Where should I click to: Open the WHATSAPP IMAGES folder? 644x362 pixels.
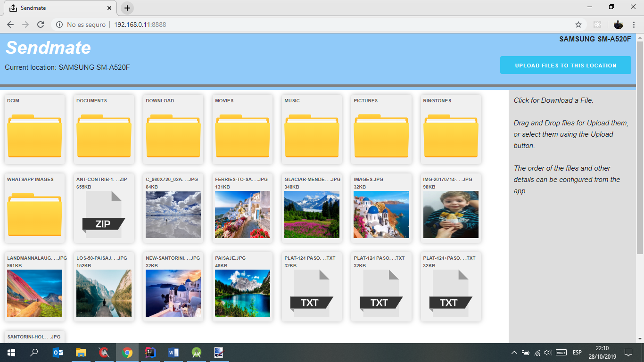click(x=34, y=208)
